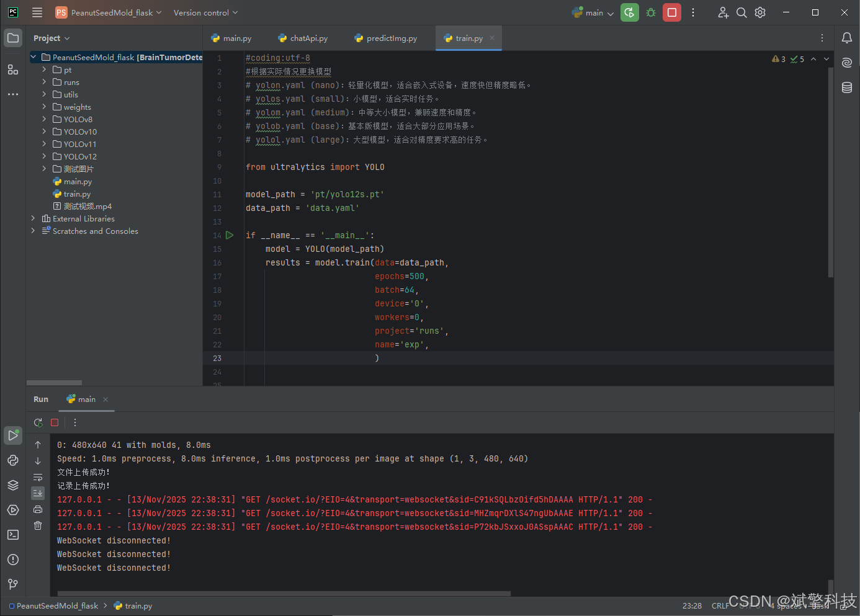Open more actions kebab in top toolbar
Viewport: 860px width, 616px height.
point(693,12)
